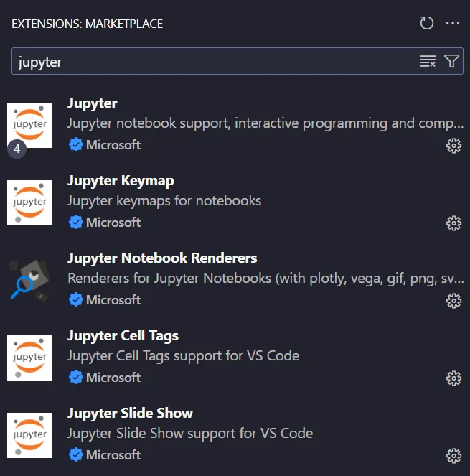The height and width of the screenshot is (476, 470).
Task: Open the Jupyter extension title
Action: pyautogui.click(x=93, y=103)
